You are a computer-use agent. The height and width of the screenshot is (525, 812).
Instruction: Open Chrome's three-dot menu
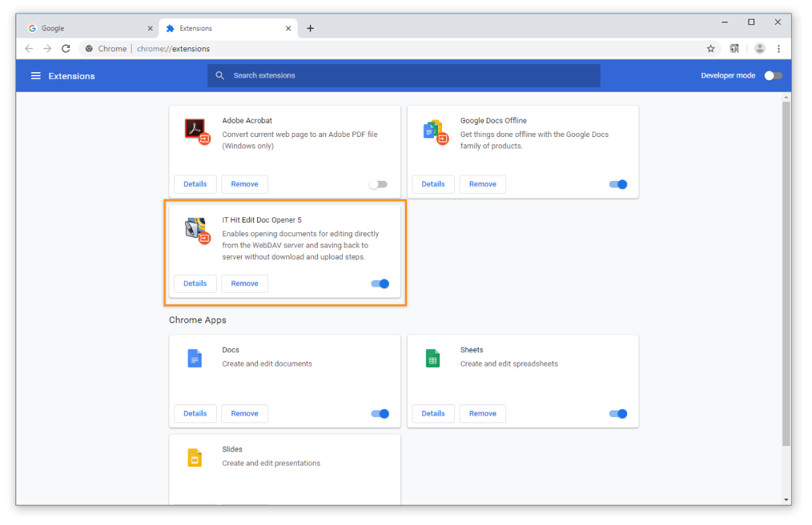(x=779, y=49)
